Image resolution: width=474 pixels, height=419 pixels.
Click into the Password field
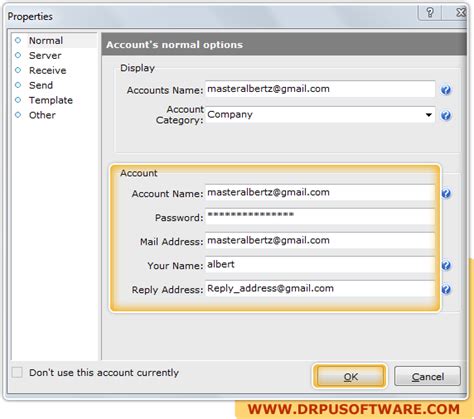point(320,216)
